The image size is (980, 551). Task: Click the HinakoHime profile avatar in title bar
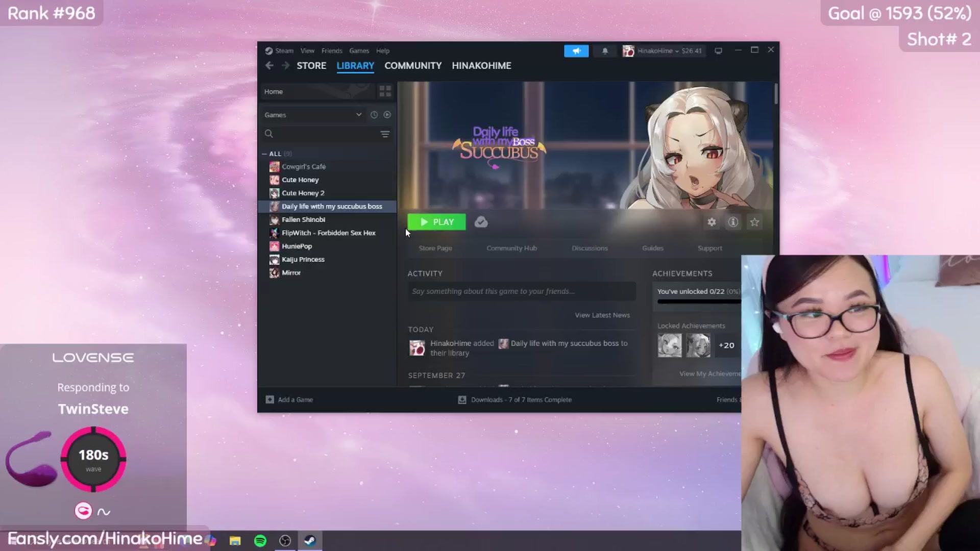[x=628, y=51]
